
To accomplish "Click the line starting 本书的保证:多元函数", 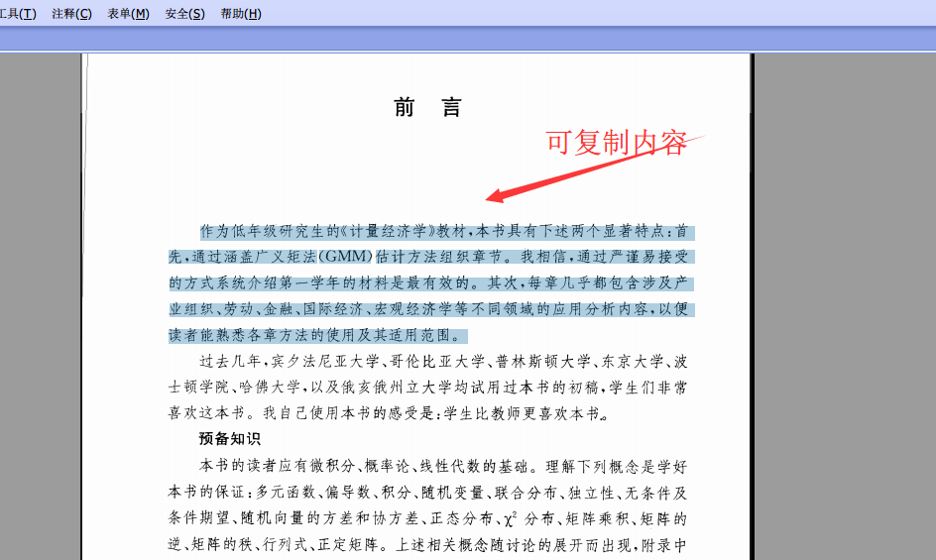I will [x=428, y=493].
